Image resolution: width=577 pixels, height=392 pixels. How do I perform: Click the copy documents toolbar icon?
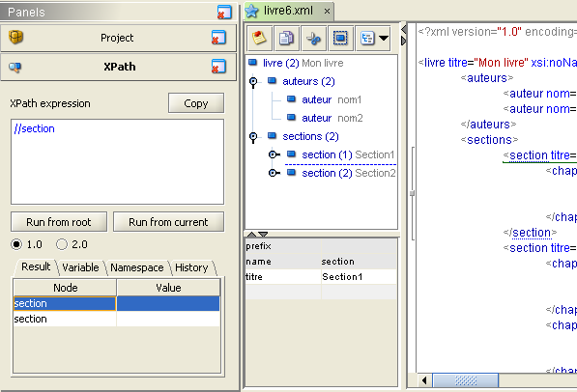coord(286,39)
